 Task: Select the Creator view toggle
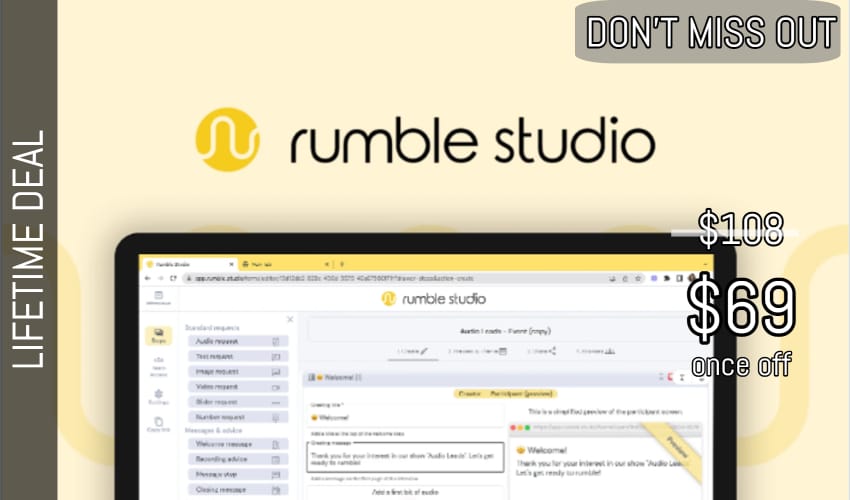(471, 394)
